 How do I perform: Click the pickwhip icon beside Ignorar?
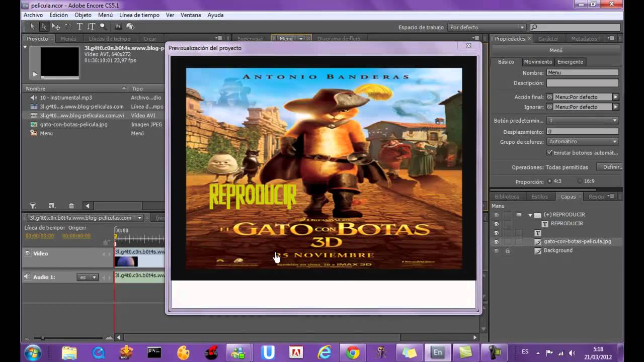coord(549,107)
